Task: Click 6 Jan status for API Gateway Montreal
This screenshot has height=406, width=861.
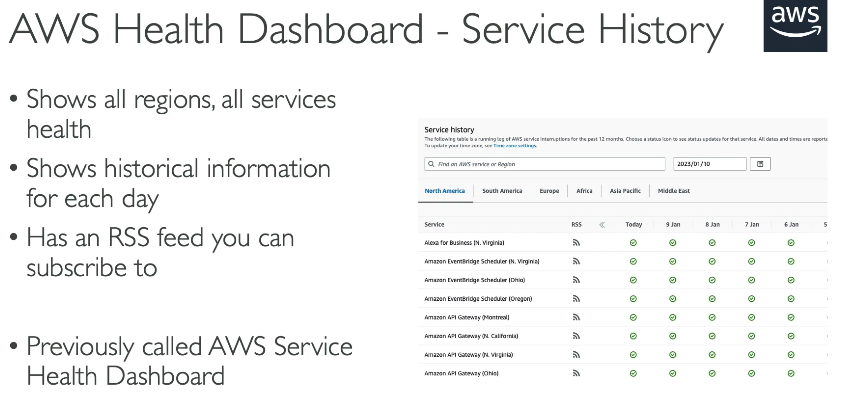Action: (791, 318)
